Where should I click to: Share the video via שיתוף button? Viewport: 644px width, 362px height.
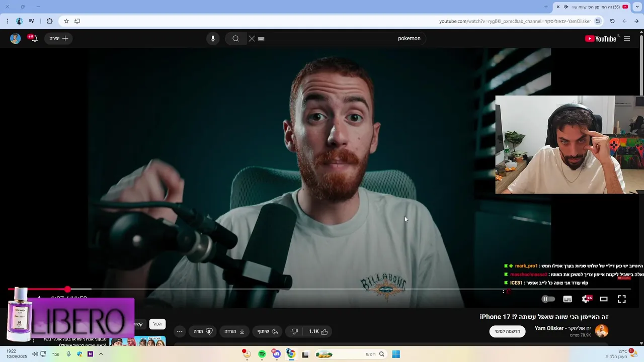268,331
